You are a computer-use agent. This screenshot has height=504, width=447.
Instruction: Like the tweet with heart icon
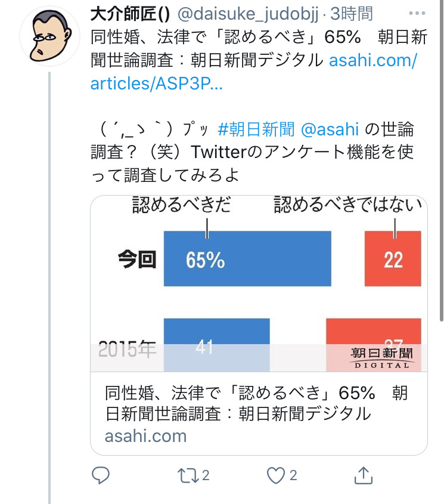click(276, 476)
